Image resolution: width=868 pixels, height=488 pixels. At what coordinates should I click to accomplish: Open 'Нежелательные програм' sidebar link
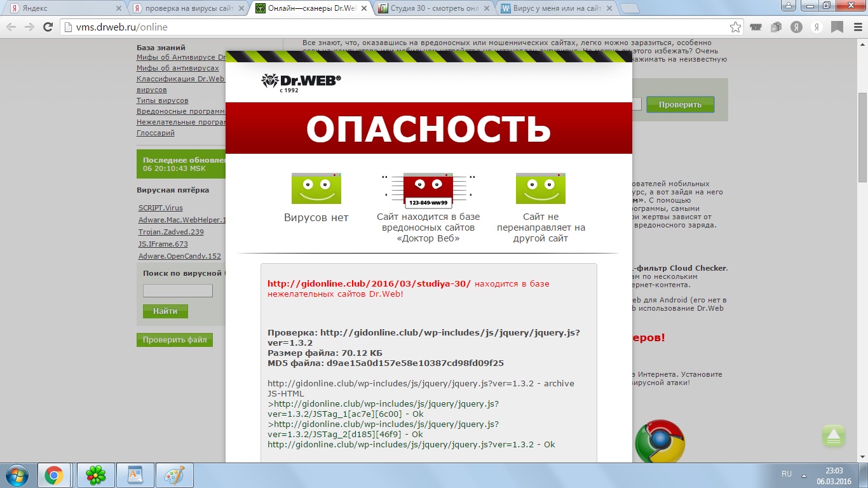click(180, 122)
